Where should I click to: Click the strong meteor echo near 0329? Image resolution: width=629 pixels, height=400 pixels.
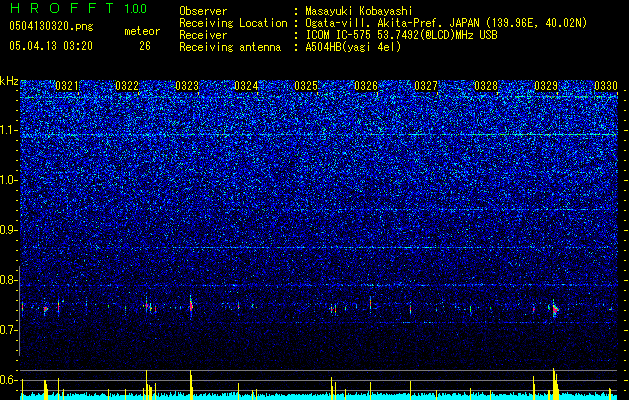555,309
